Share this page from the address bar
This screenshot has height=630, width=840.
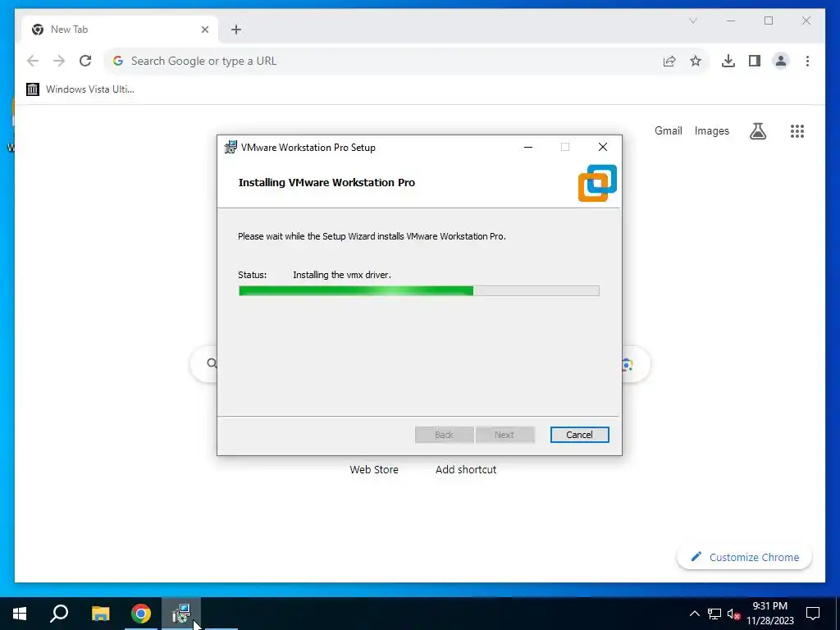[x=669, y=61]
